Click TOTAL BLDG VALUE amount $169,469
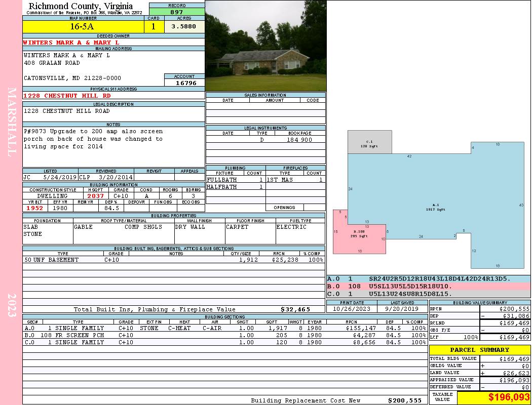Screen dimensions: 532x405 pos(514,359)
